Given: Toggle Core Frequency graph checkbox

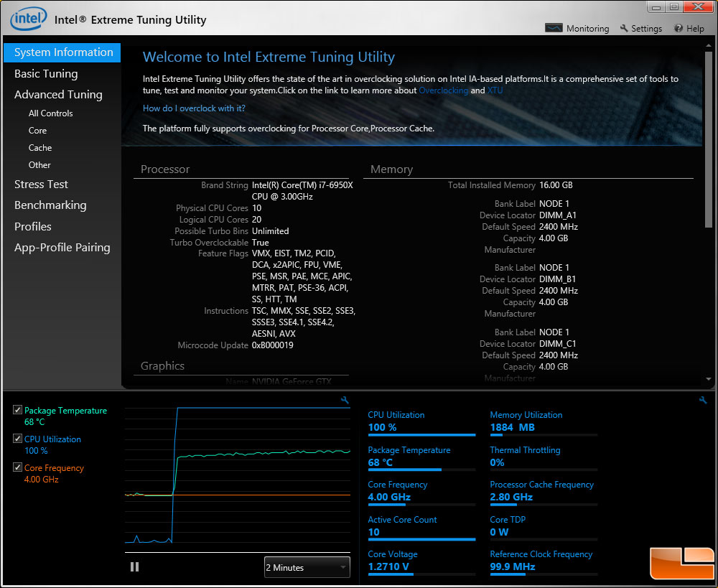Looking at the screenshot, I should point(17,467).
